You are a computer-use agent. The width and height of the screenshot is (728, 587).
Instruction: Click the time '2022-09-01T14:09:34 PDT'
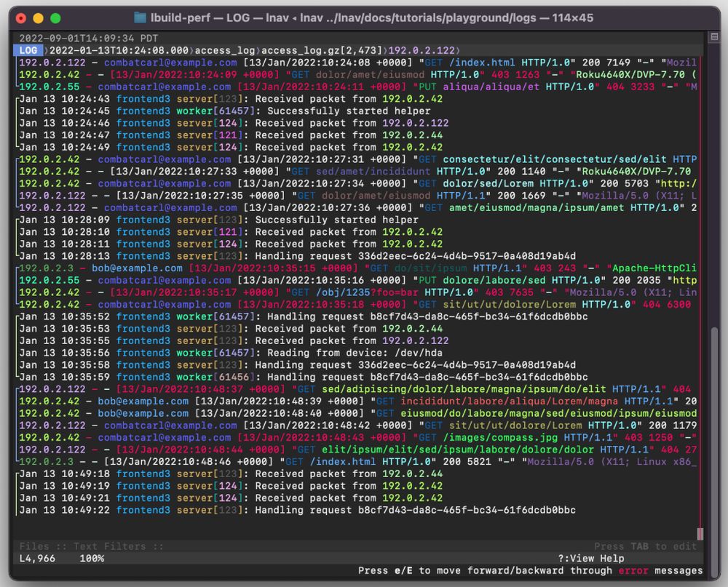coord(88,38)
